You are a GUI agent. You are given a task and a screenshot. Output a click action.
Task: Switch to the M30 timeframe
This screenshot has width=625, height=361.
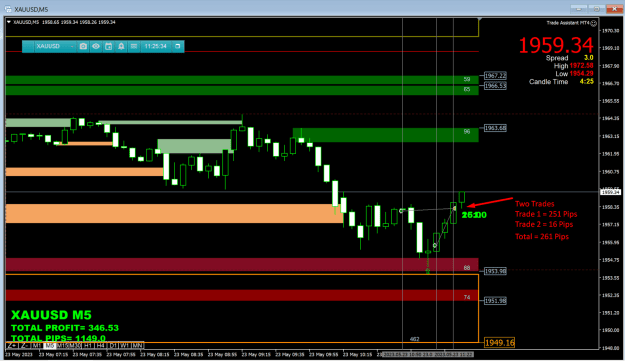(75, 345)
